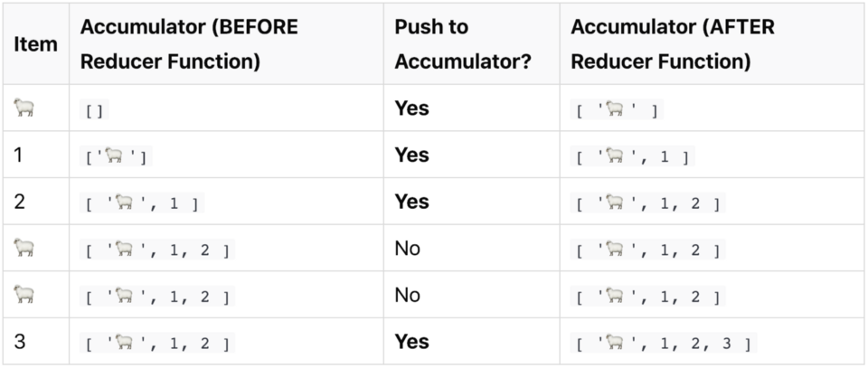Viewport: 868px width, 368px height.
Task: Click the 'Yes' cell in the first row
Action: point(411,109)
